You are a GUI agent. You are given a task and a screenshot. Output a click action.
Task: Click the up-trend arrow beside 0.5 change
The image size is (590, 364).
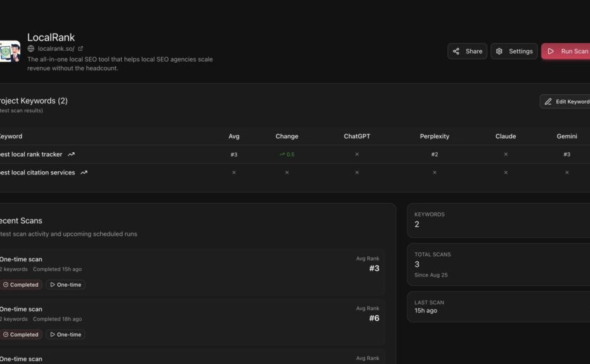pos(282,155)
